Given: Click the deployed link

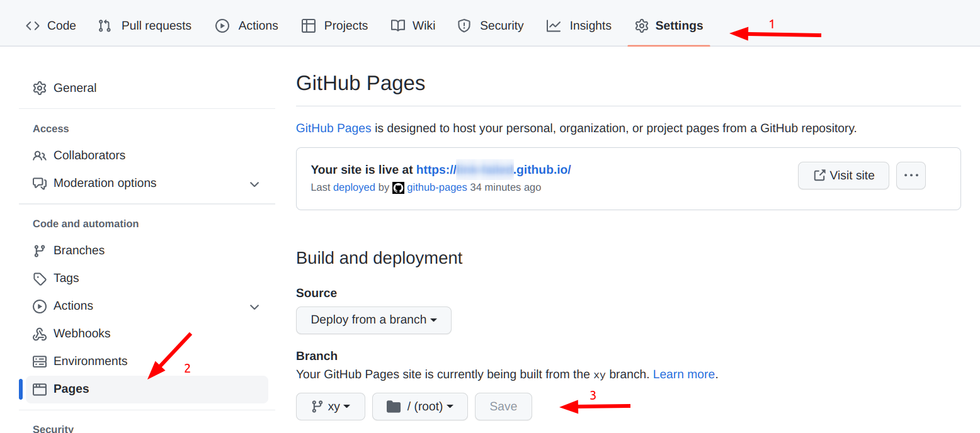Looking at the screenshot, I should (x=354, y=188).
